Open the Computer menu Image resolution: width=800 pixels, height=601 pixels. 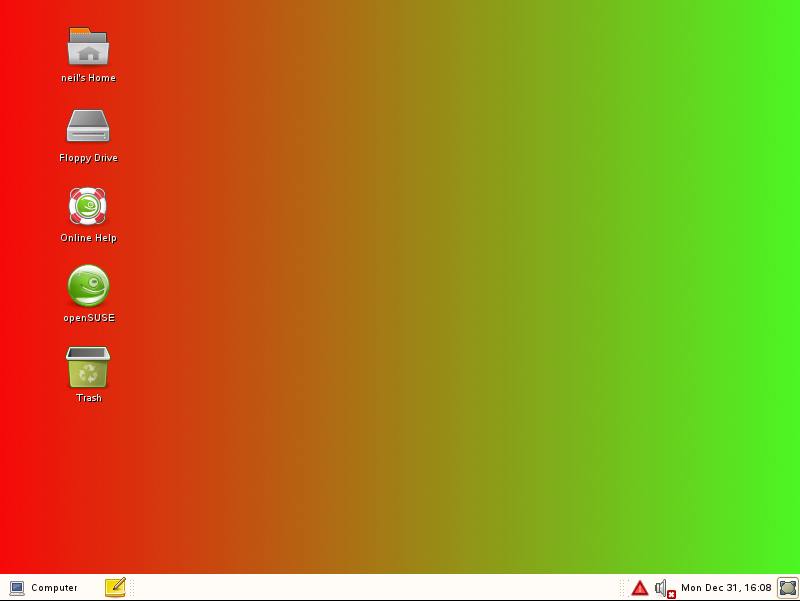45,588
